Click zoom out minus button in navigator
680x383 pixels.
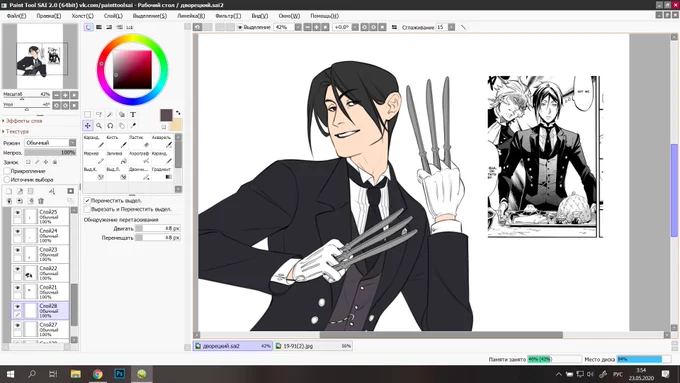pos(56,95)
